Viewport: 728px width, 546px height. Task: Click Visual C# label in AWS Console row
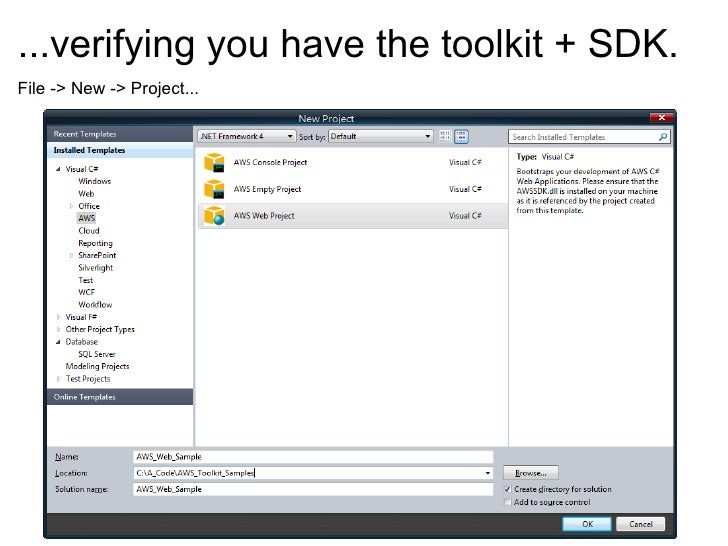click(465, 162)
